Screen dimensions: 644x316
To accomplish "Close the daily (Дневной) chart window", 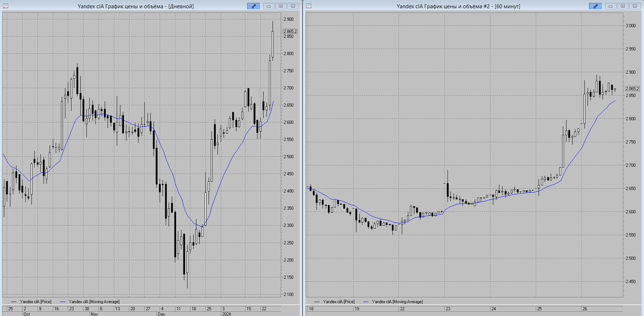I will point(293,6).
